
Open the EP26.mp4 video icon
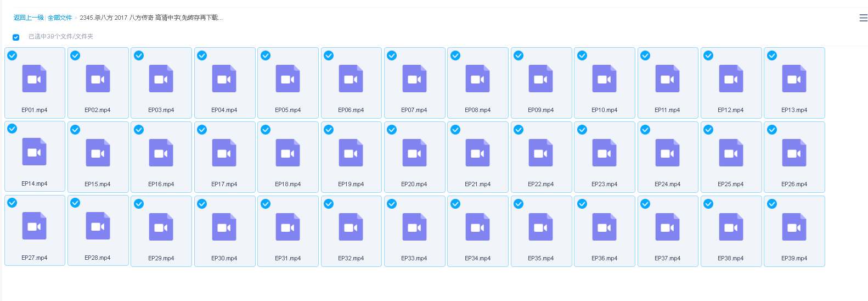click(794, 153)
